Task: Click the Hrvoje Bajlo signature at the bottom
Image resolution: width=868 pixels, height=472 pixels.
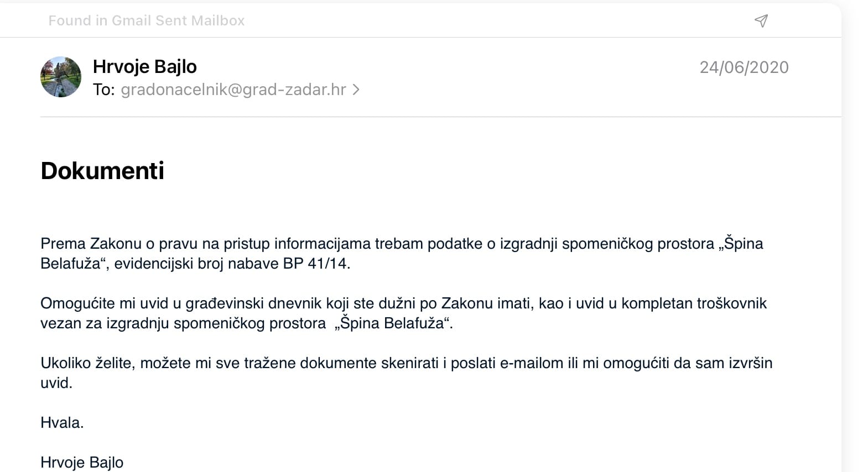Action: [82, 463]
